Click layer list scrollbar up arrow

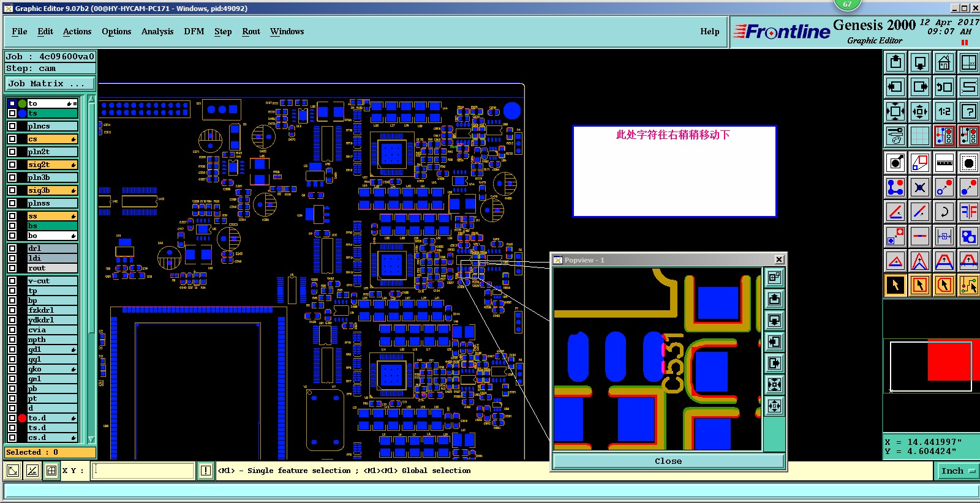(92, 99)
